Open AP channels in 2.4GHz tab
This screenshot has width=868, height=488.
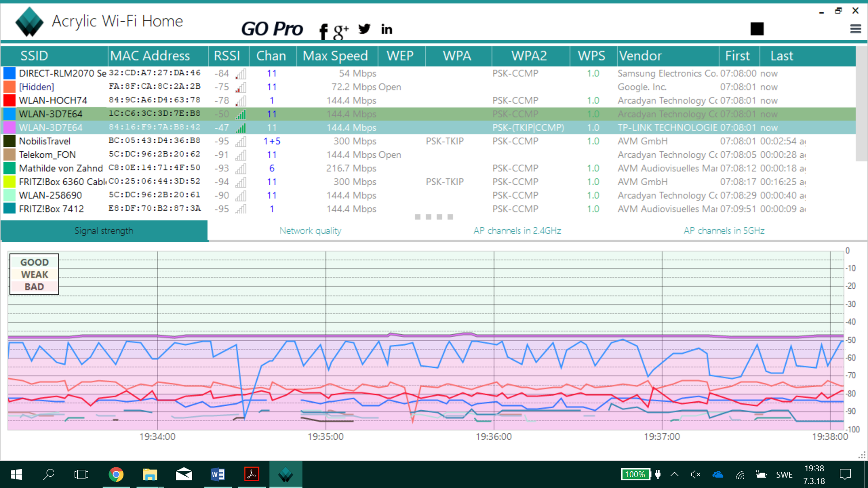517,231
